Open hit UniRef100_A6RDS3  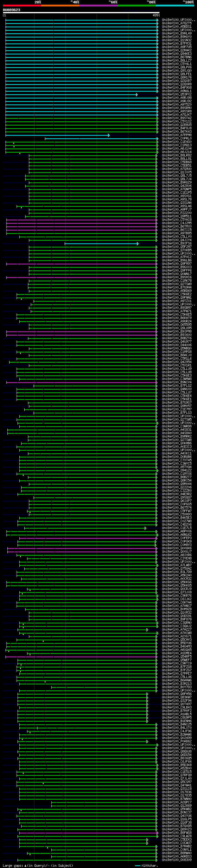coord(177,856)
